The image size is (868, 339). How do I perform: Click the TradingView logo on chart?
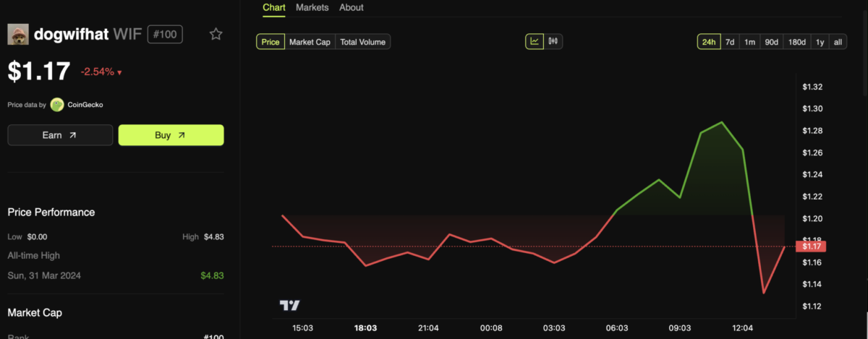click(290, 306)
